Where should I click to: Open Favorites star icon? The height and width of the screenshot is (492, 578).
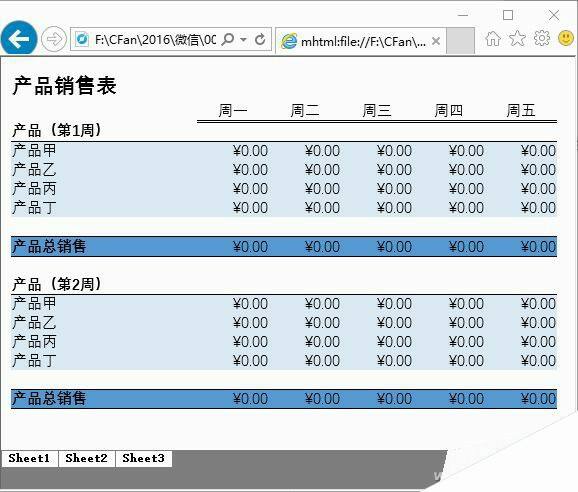(517, 38)
